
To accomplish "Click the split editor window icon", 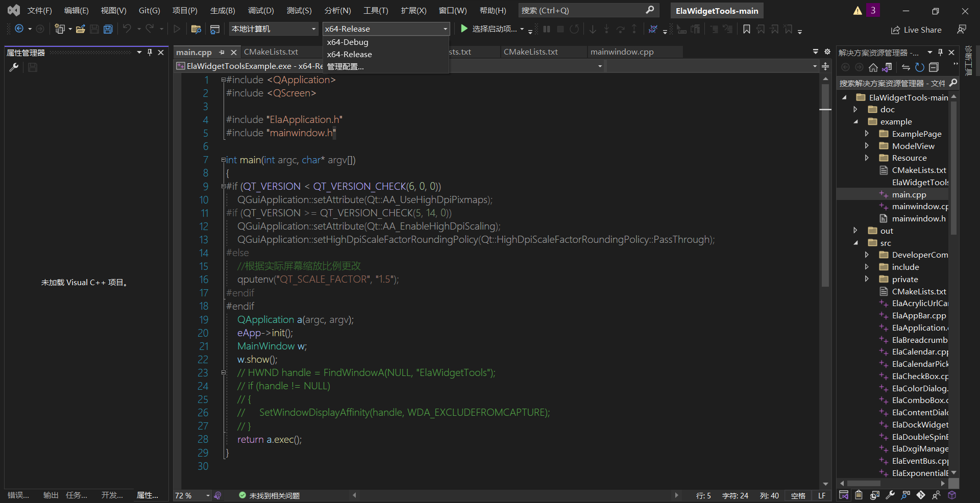I will click(x=825, y=66).
